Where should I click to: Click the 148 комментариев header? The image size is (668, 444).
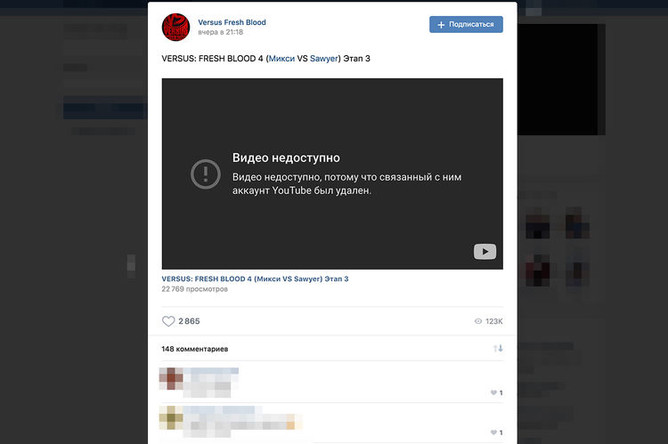coord(195,349)
